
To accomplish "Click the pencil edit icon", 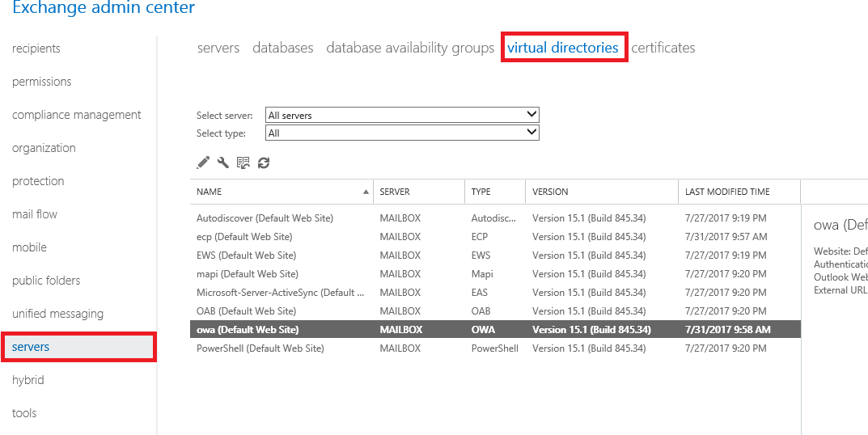I will tap(203, 163).
